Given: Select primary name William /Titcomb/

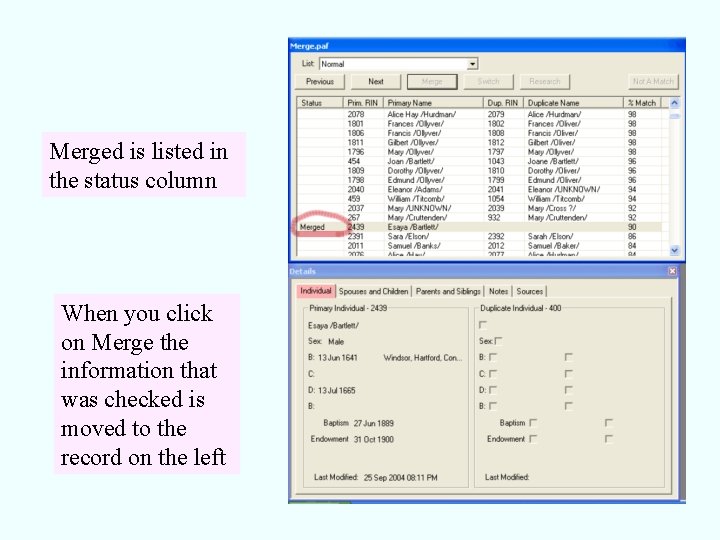Looking at the screenshot, I should click(x=416, y=199).
